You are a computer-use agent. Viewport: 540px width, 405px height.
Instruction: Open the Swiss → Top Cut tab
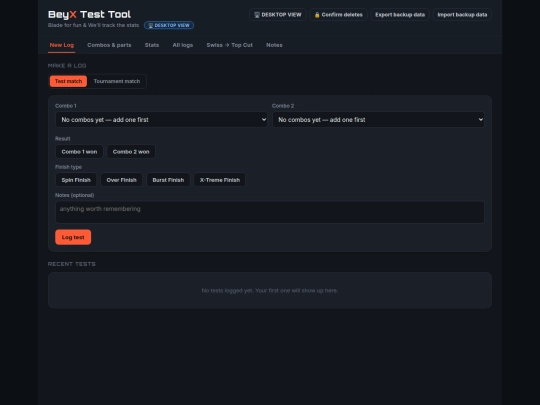click(229, 45)
